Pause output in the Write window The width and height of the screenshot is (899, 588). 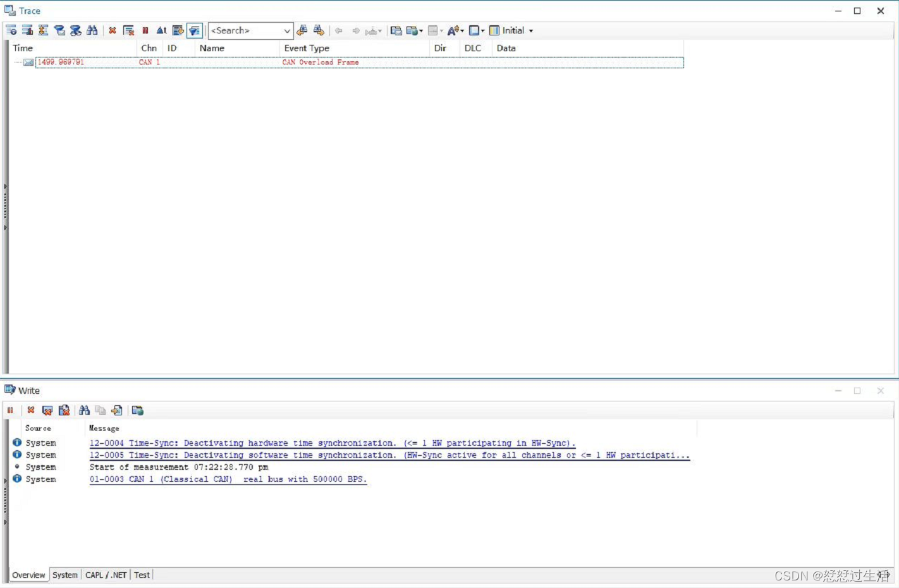(10, 410)
